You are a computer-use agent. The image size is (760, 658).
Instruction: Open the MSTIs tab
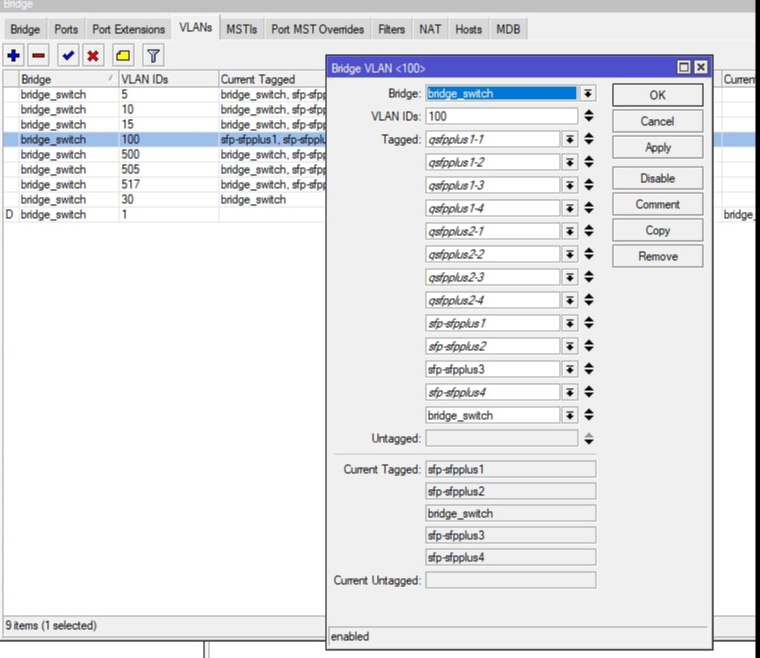[241, 29]
